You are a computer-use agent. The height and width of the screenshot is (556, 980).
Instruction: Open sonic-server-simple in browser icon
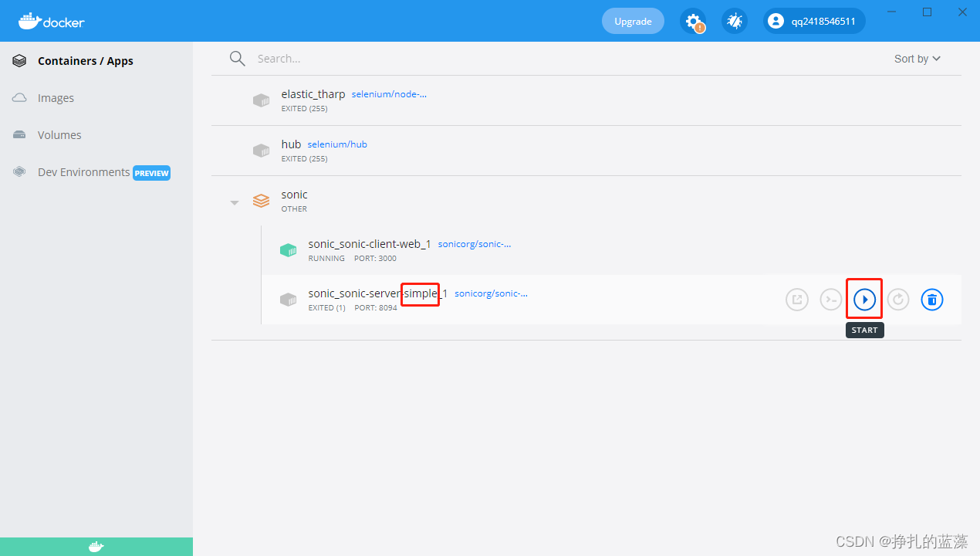(x=797, y=300)
